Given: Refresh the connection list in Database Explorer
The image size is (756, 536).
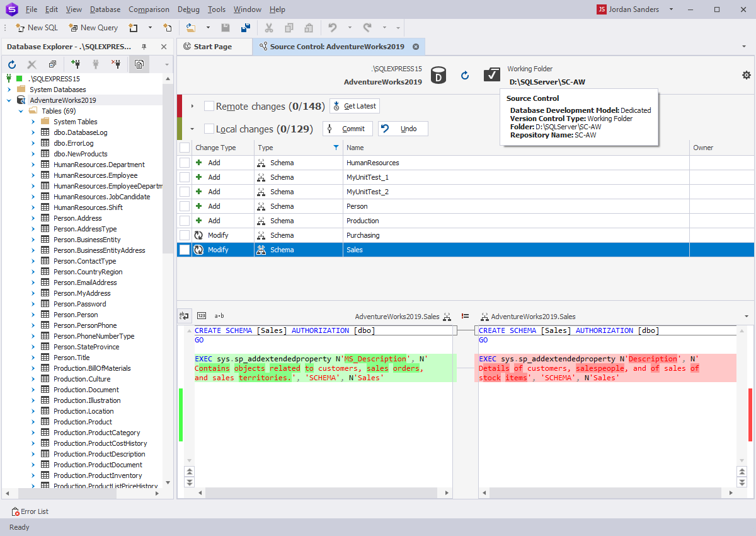Looking at the screenshot, I should tap(11, 64).
